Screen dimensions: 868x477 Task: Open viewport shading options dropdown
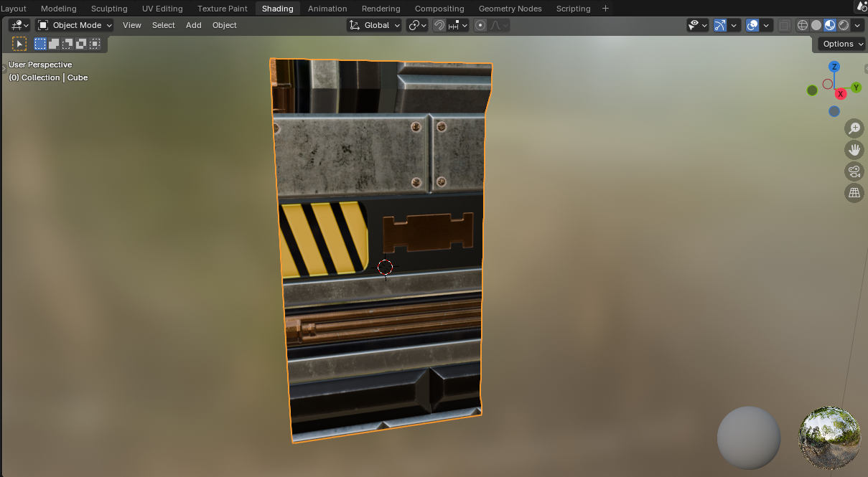pos(857,25)
